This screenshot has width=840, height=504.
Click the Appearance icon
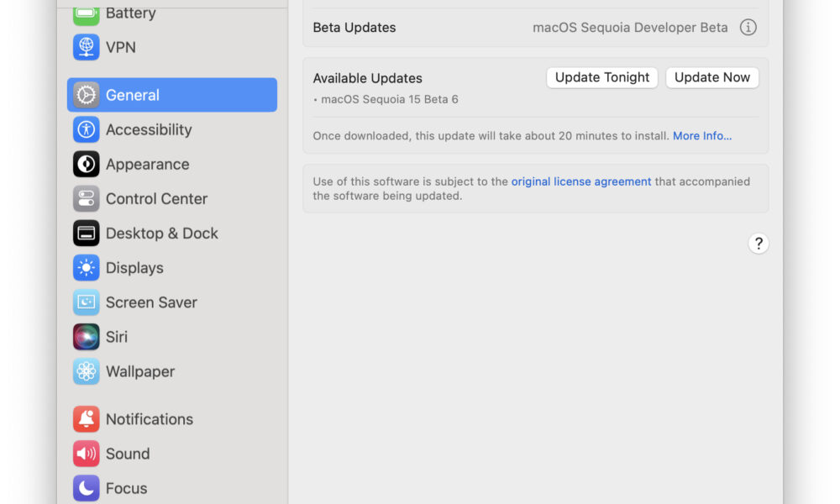pos(87,164)
